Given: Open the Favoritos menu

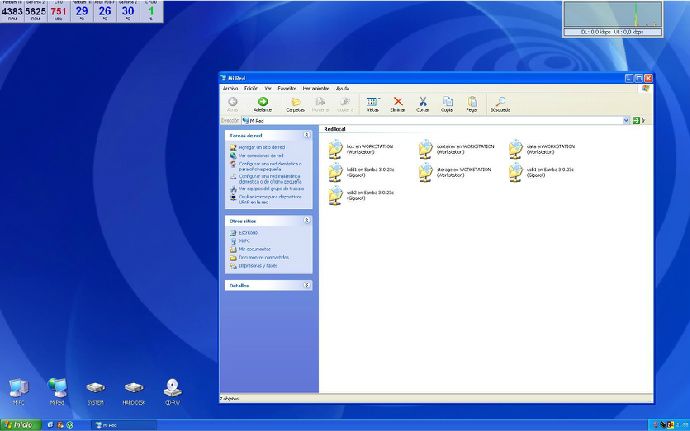Looking at the screenshot, I should tap(287, 88).
